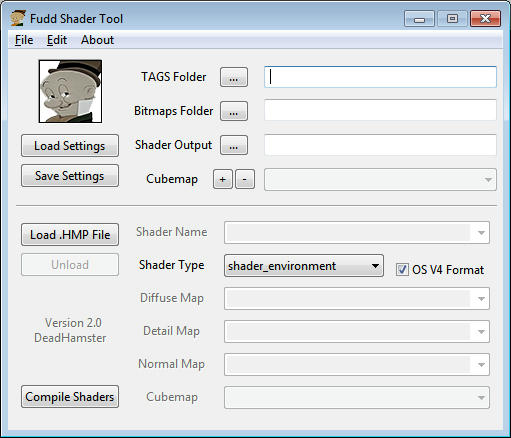
Task: Click Load Settings button
Action: [x=70, y=146]
